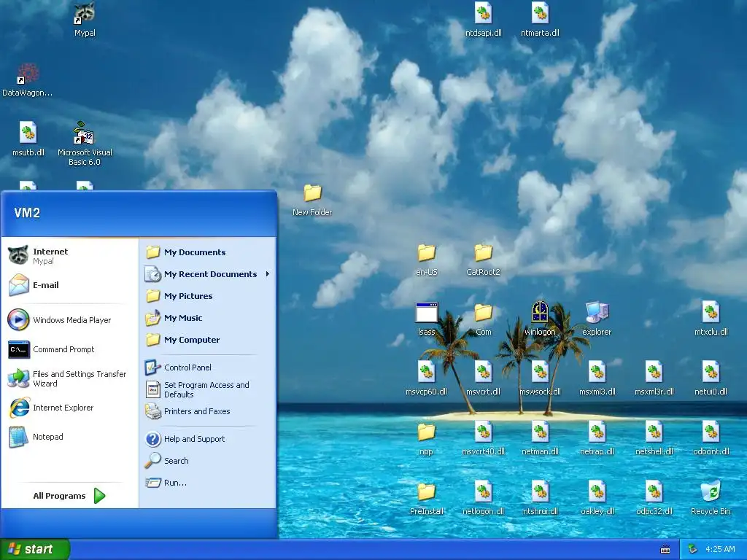Open Command Prompt from Start menu
This screenshot has height=560, width=747.
69,349
